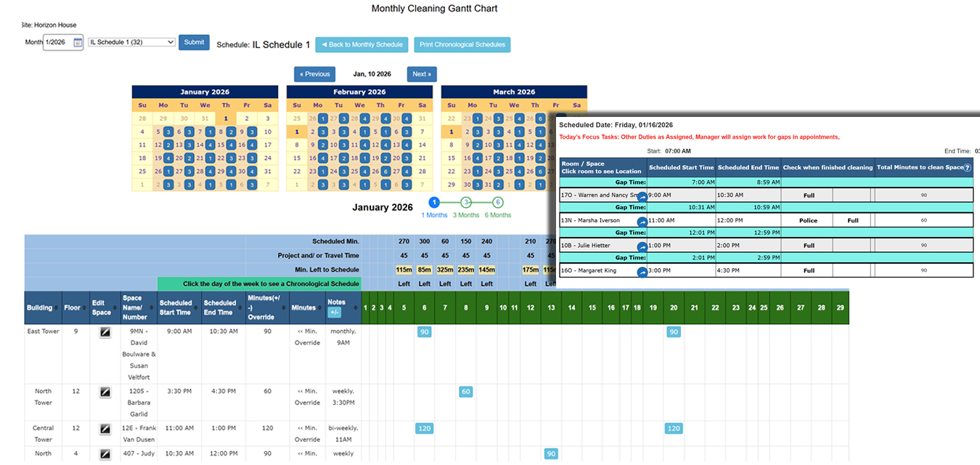Click Print Chronological Schedules button
Viewport: 980px width, 465px height.
[x=462, y=44]
